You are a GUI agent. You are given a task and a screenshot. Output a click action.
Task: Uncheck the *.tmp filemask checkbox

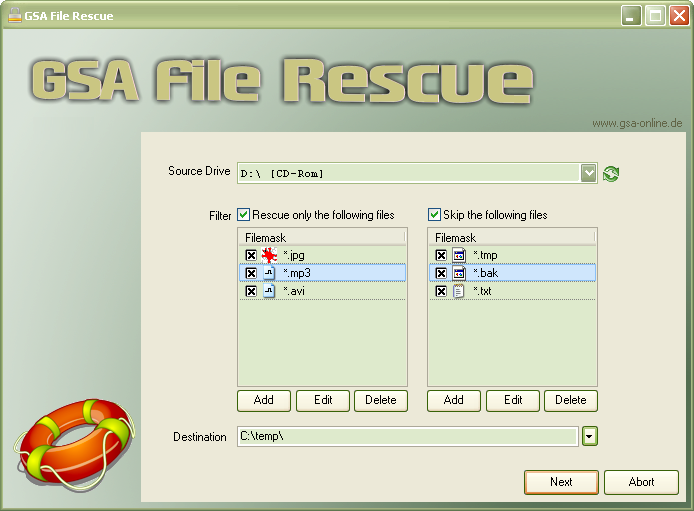tap(441, 256)
